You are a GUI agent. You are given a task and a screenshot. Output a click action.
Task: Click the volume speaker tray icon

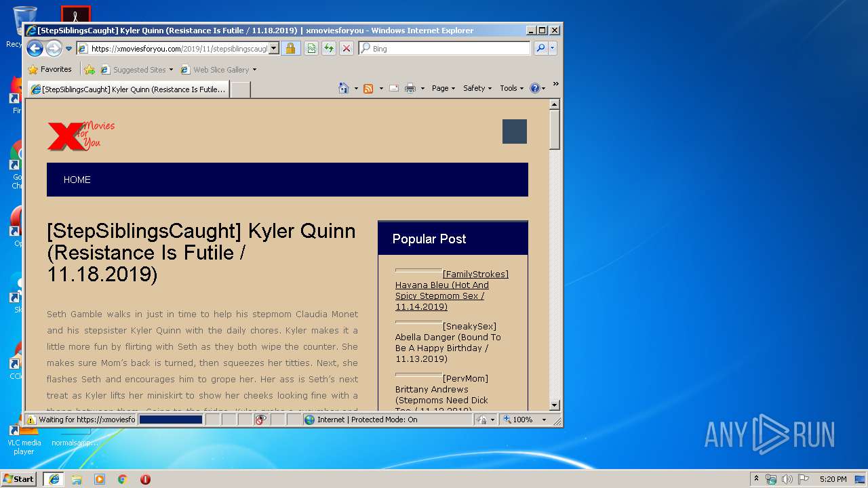pos(787,479)
